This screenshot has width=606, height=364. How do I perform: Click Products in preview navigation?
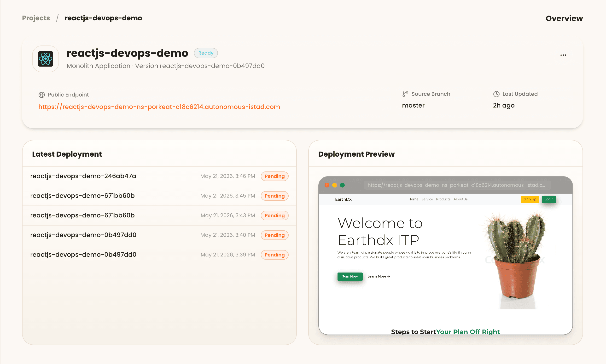pos(443,199)
